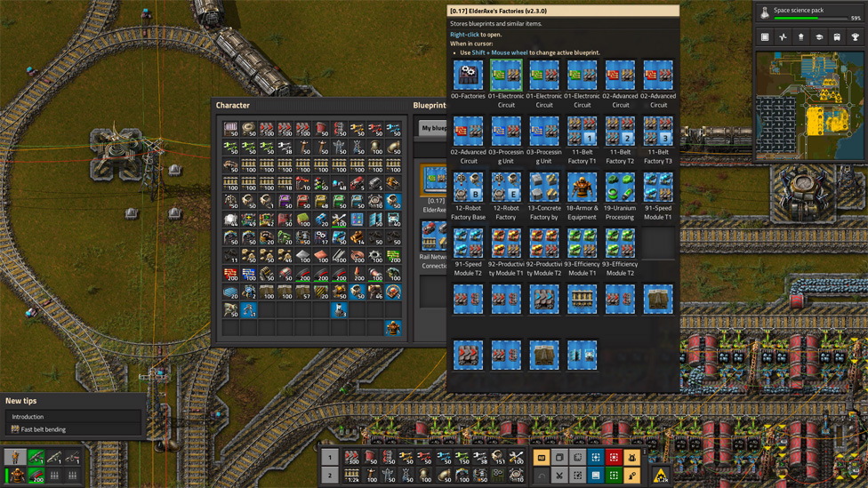Open the achievements trophy button
This screenshot has width=868, height=488.
856,37
